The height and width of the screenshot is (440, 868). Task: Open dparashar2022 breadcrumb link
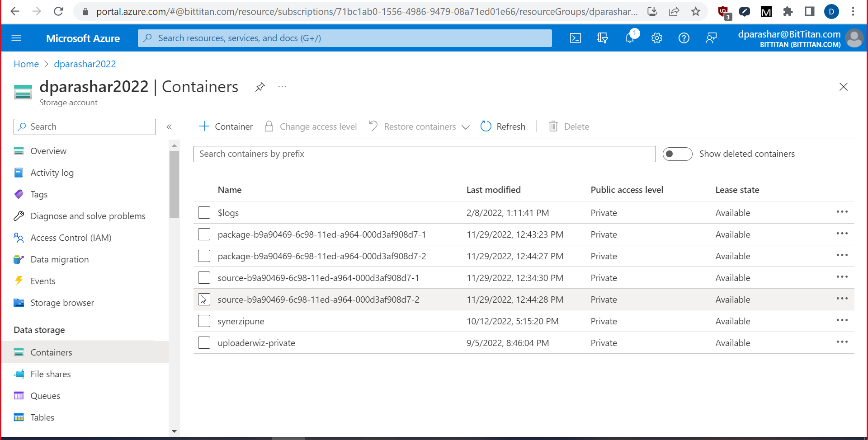click(85, 64)
